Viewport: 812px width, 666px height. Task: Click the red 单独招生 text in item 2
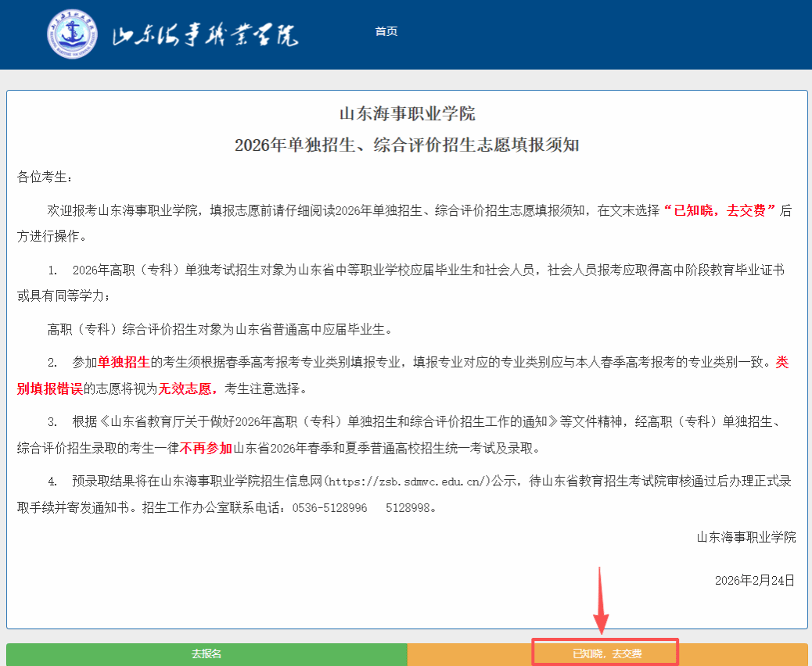[x=124, y=362]
